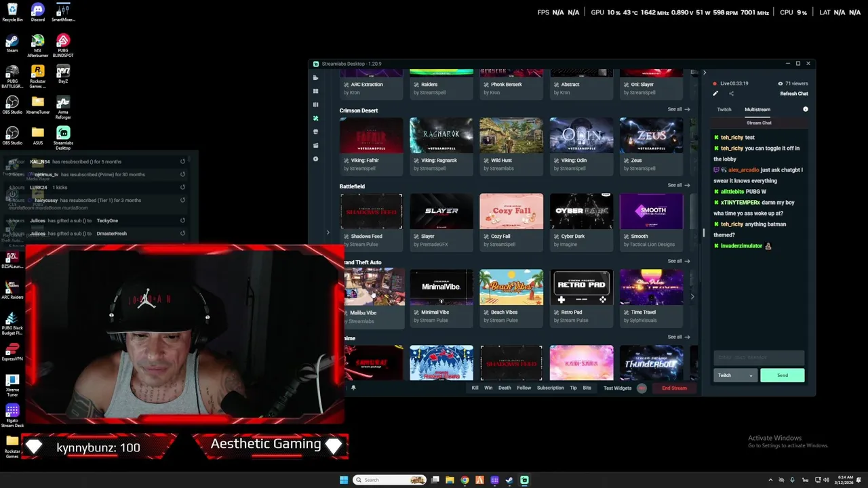The image size is (868, 488).
Task: Select the Stream Chat tab
Action: (x=759, y=123)
